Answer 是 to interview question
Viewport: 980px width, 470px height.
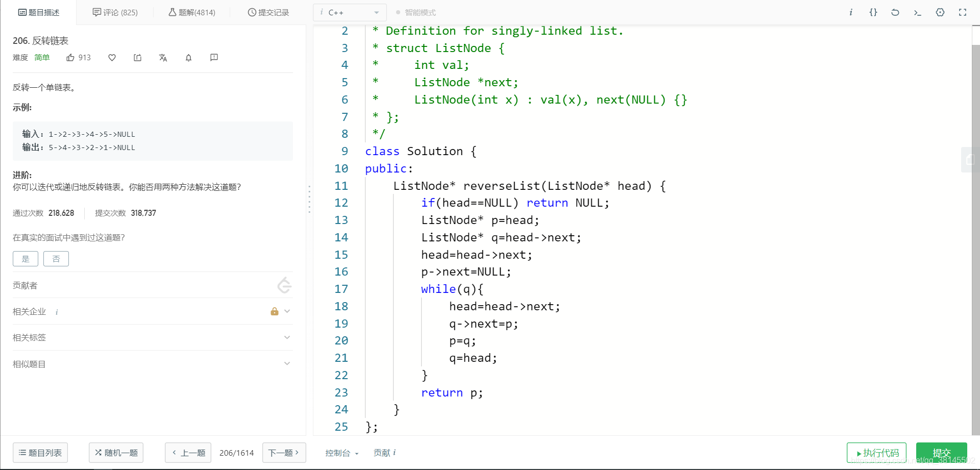tap(26, 259)
